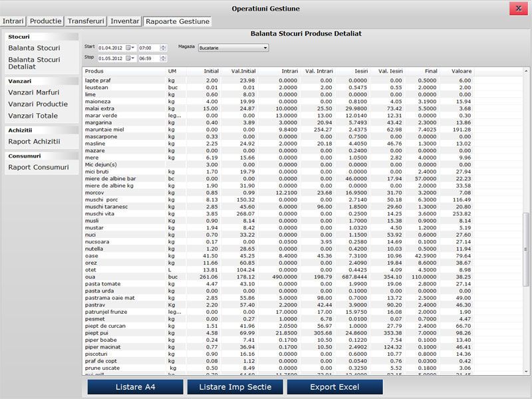Select the Rapoarte Gestiune tab
Screen dimensions: 532x399
point(178,21)
